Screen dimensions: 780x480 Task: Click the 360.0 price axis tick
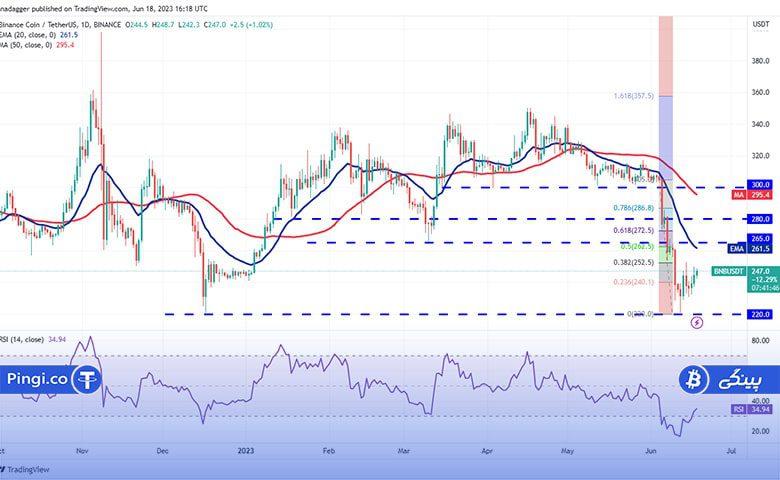(760, 92)
